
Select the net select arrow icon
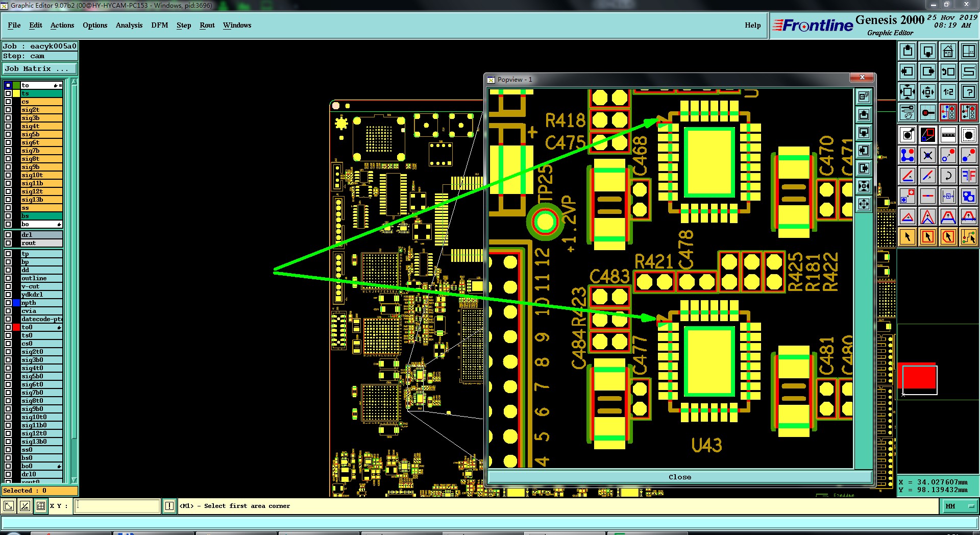[969, 237]
